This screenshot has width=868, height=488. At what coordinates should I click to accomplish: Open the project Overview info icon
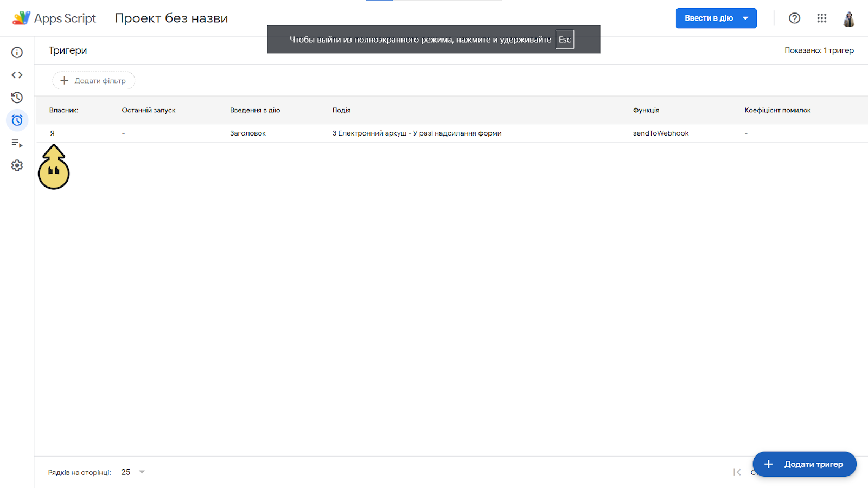click(x=17, y=53)
